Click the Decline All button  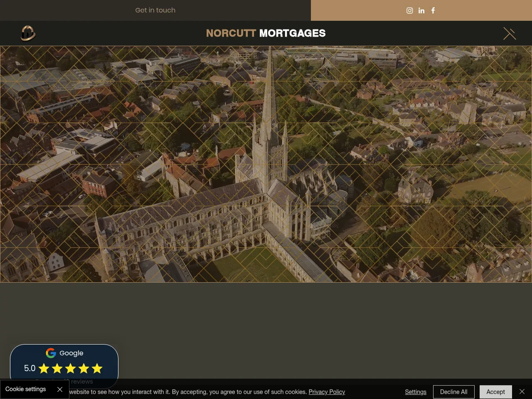coord(453,392)
